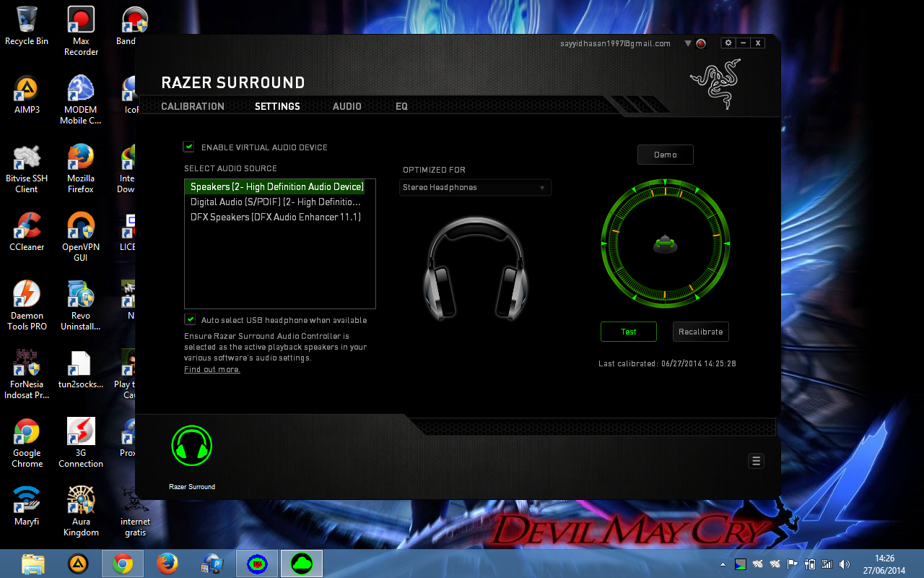Viewport: 924px width, 578px height.
Task: Disable Enable Virtual Audio Device
Action: coord(188,146)
